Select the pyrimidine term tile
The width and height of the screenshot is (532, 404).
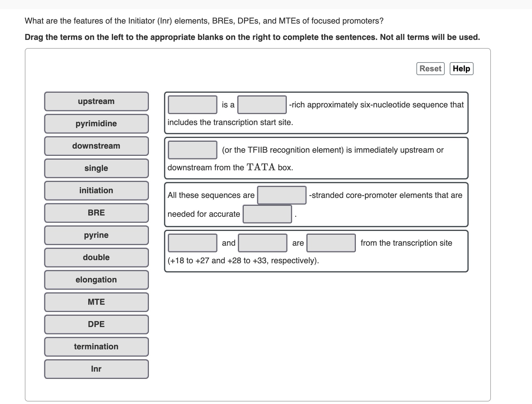(x=96, y=123)
